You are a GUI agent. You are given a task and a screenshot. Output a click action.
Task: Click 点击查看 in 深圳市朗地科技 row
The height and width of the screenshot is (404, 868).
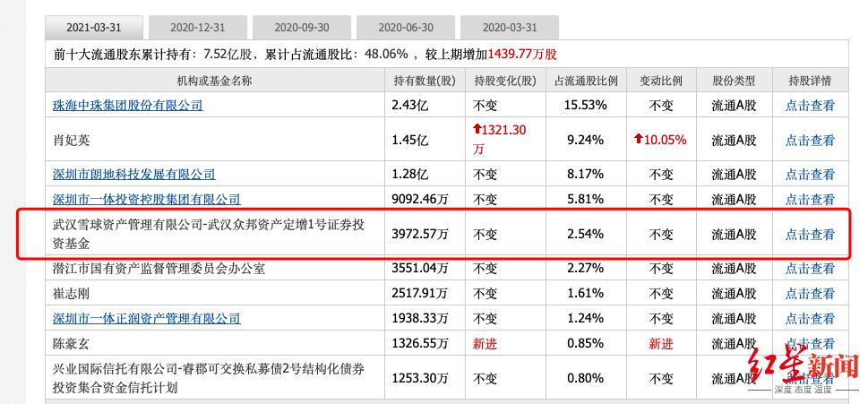[x=810, y=174]
